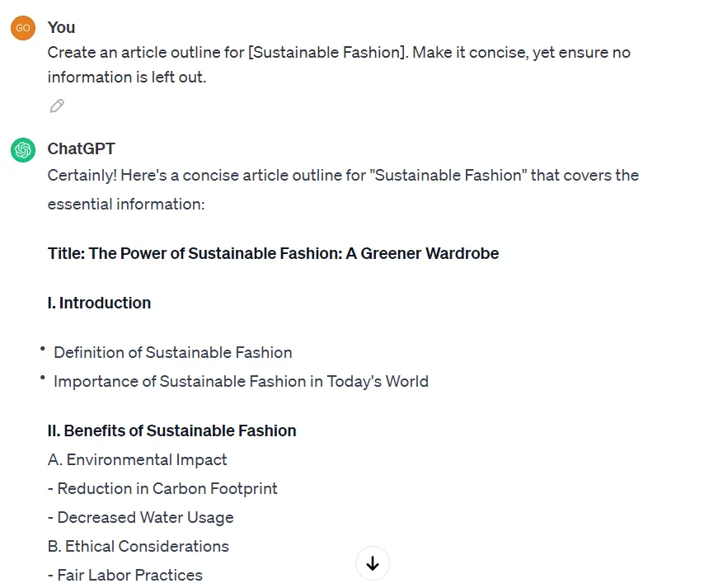Click the ChatGPT green logo icon

(x=22, y=149)
